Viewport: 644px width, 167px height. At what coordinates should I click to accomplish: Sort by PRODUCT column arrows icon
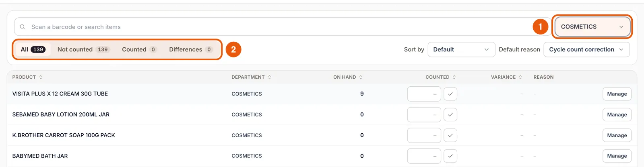tap(41, 77)
